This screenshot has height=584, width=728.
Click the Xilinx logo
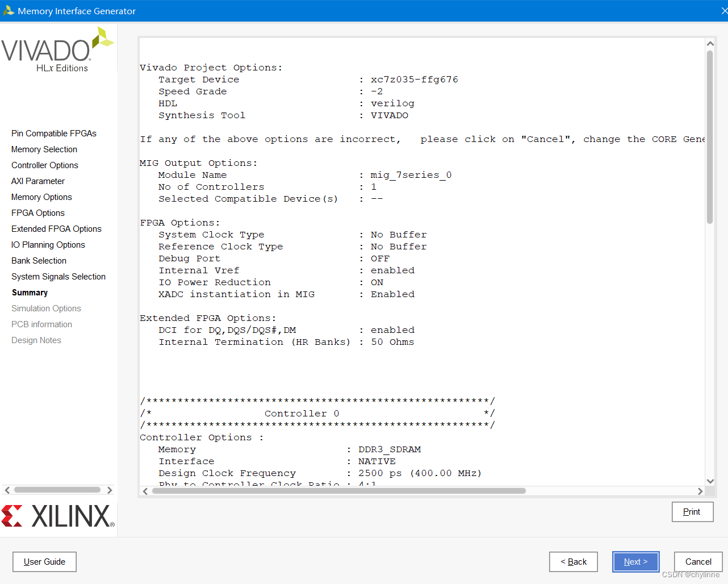coord(58,516)
